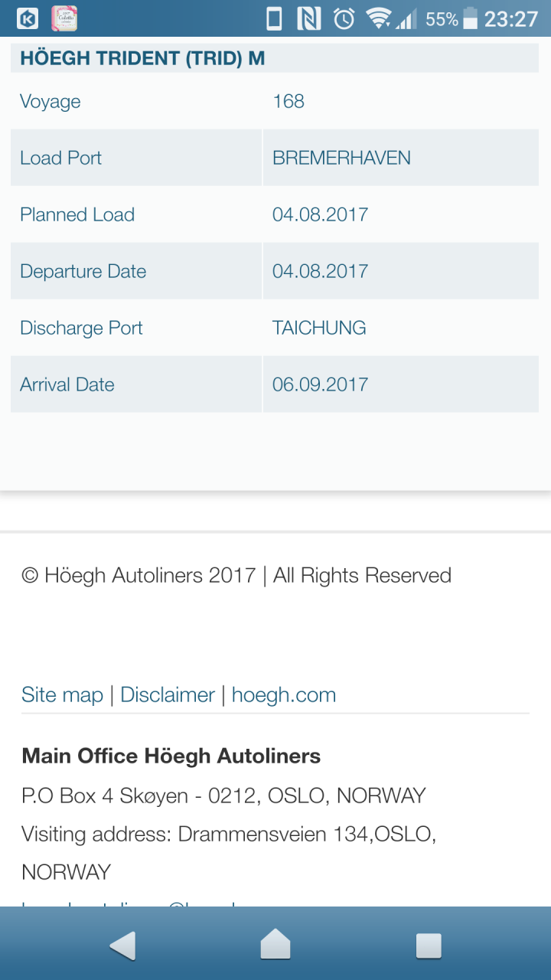This screenshot has height=980, width=551.
Task: Tap the pink Colette notification icon
Action: click(64, 18)
